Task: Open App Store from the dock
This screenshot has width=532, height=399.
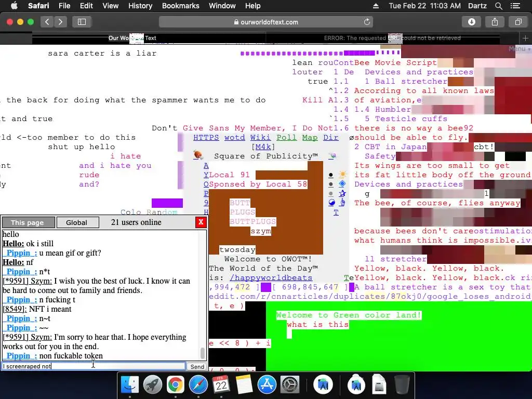Action: point(267,385)
